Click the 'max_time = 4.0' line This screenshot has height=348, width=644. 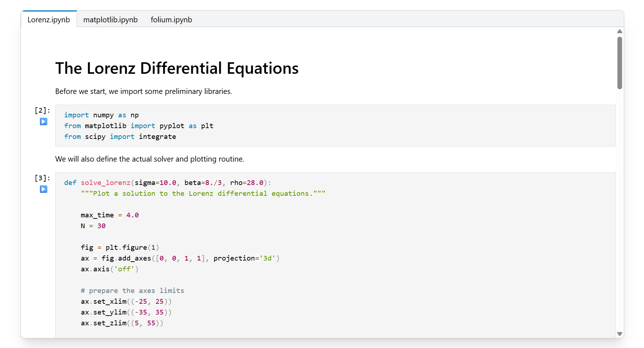[x=110, y=215]
